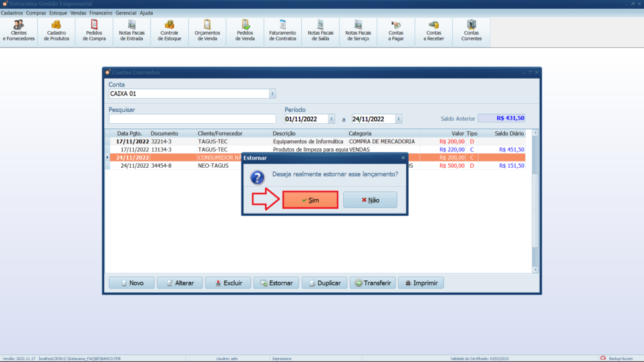The height and width of the screenshot is (362, 644).
Task: Open Notas Fiscais de Entrada icon
Action: point(131,30)
